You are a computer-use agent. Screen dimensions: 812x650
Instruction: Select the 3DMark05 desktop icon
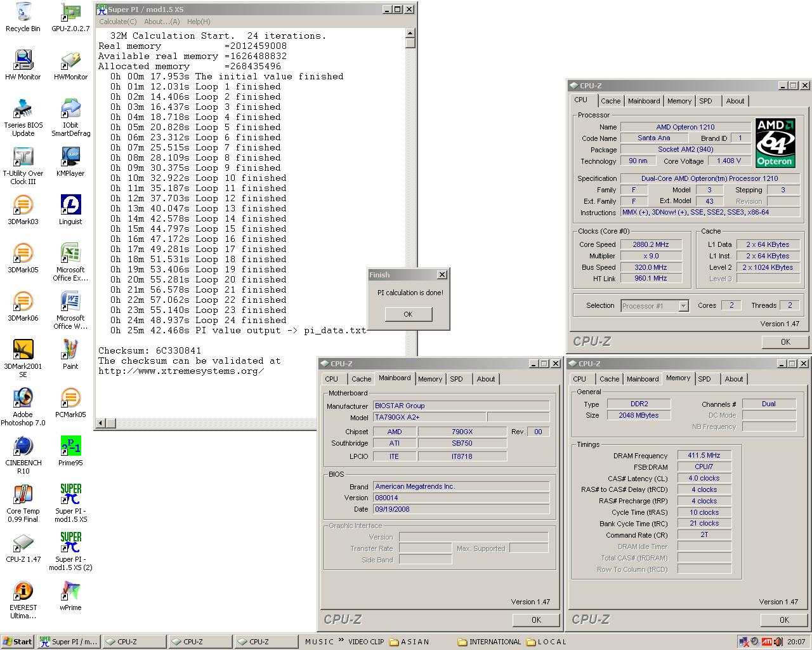point(23,258)
